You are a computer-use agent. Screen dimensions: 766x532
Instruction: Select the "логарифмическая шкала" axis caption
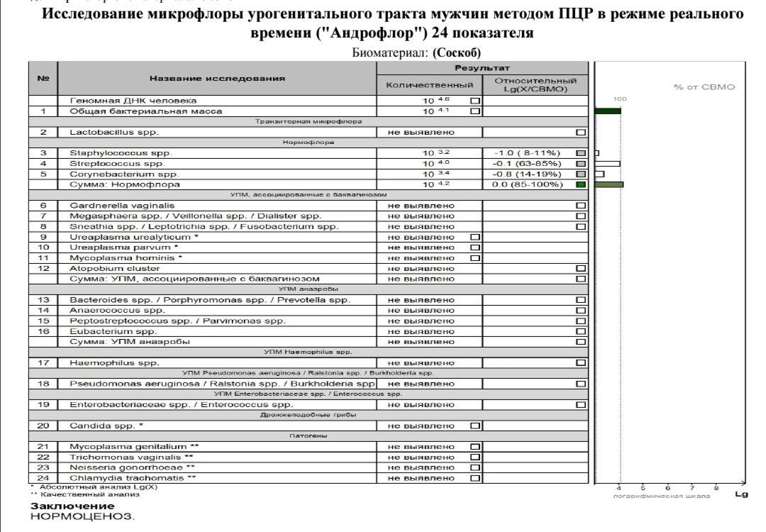[662, 497]
